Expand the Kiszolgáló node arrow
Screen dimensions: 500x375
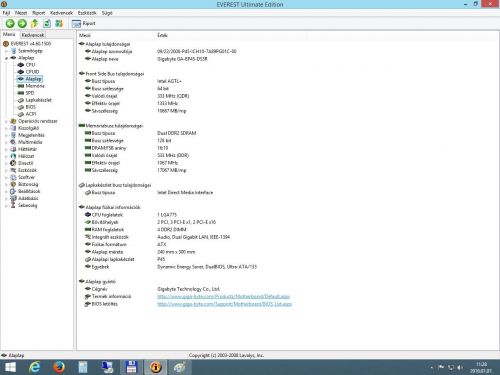click(x=6, y=128)
